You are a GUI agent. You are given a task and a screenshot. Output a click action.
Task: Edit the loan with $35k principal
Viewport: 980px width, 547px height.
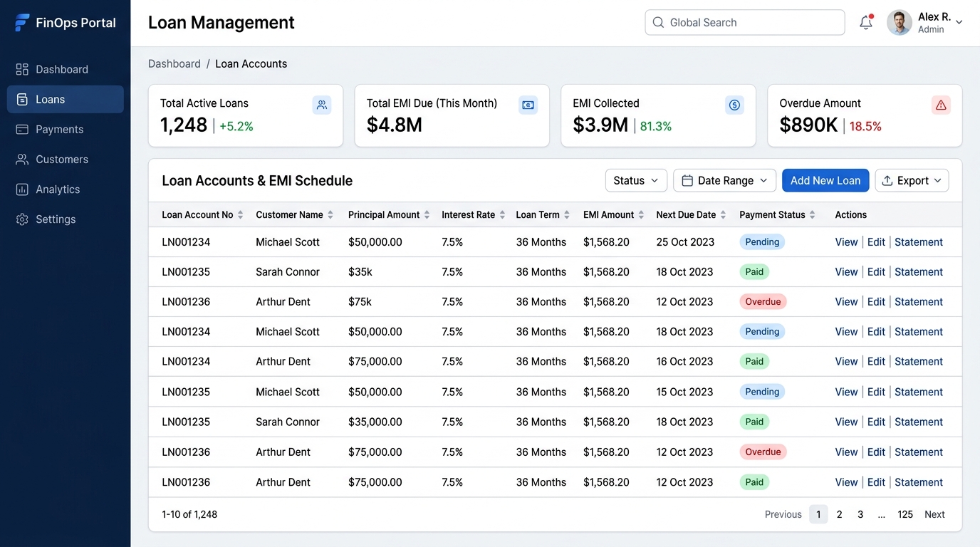pyautogui.click(x=876, y=272)
